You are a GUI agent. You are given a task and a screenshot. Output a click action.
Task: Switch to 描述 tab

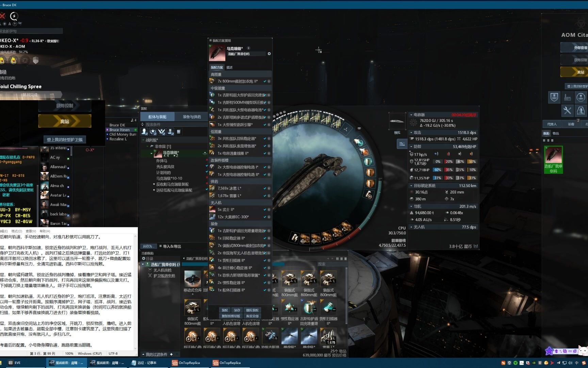coord(230,67)
